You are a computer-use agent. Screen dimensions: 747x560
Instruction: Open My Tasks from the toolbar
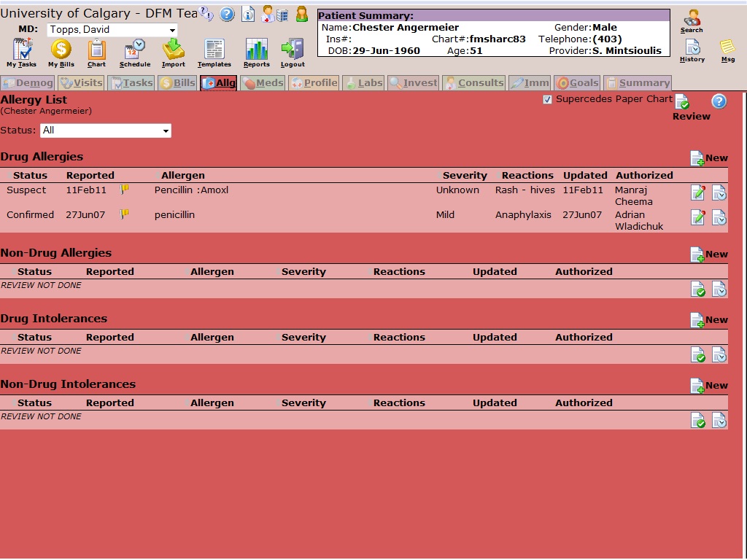22,51
